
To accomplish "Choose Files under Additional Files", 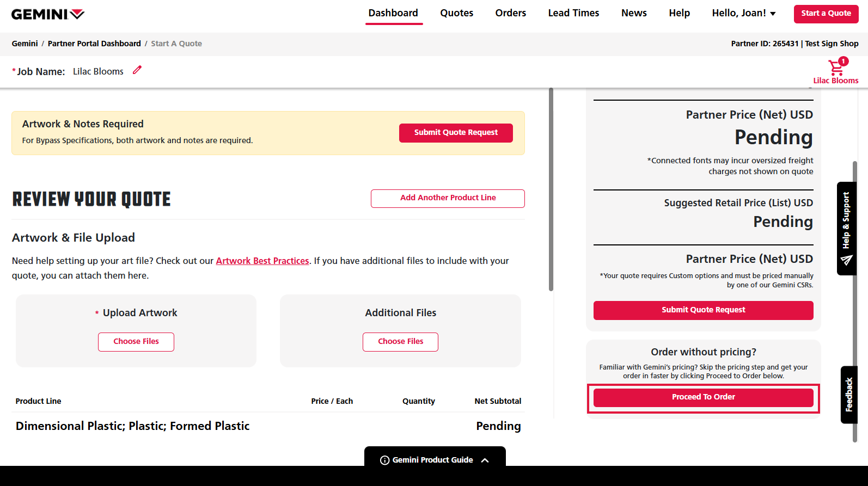I will pos(400,342).
